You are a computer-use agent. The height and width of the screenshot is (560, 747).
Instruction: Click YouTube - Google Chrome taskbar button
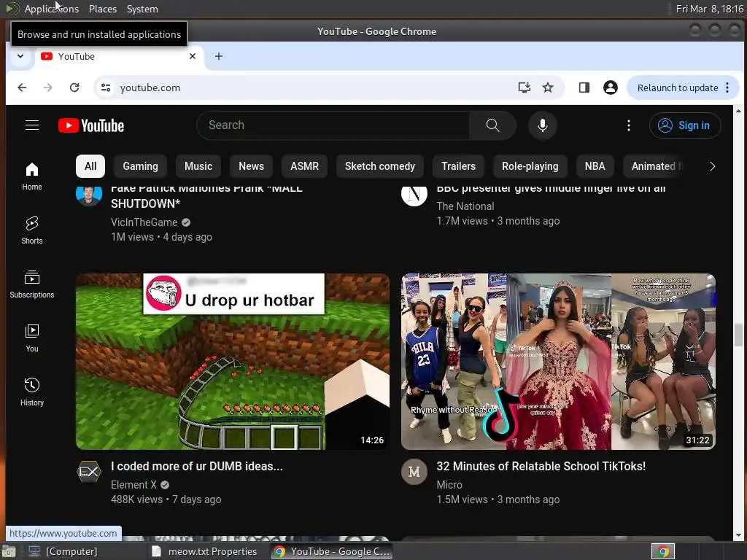coord(333,551)
